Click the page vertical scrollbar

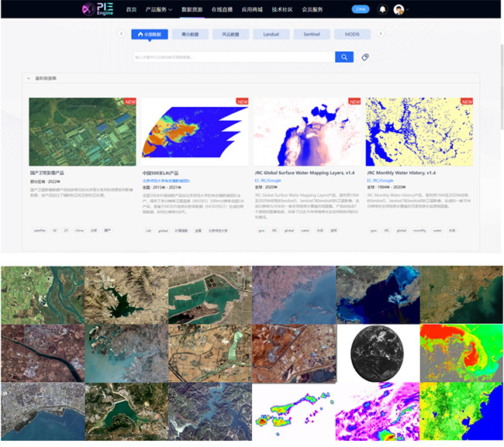pos(502,87)
